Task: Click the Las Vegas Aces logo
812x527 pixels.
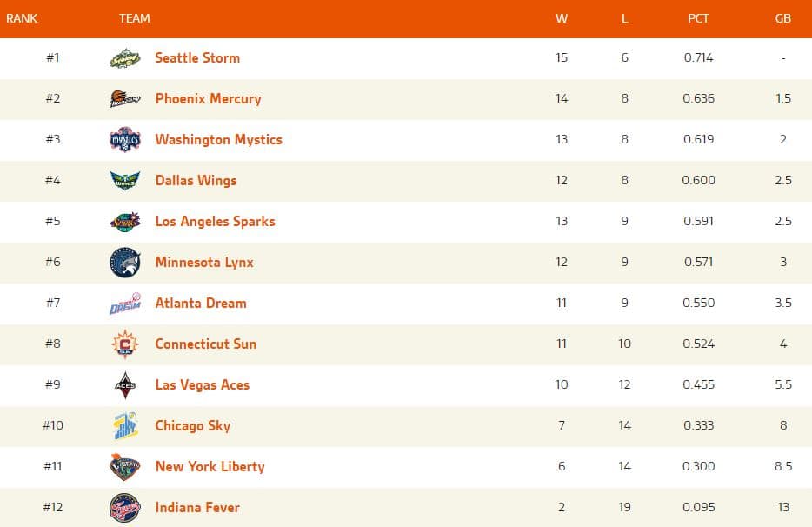Action: 125,385
